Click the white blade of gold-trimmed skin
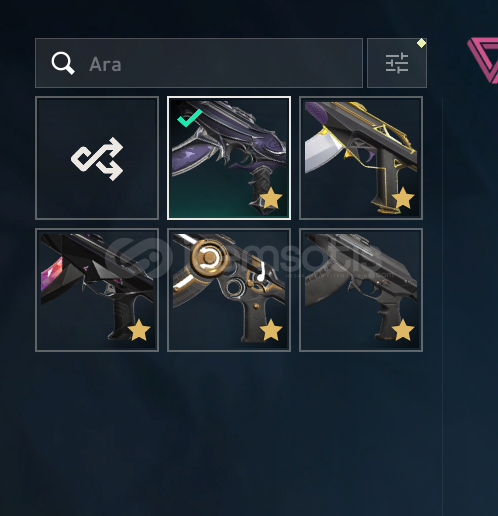Viewport: 498px width, 516px height. click(x=323, y=151)
